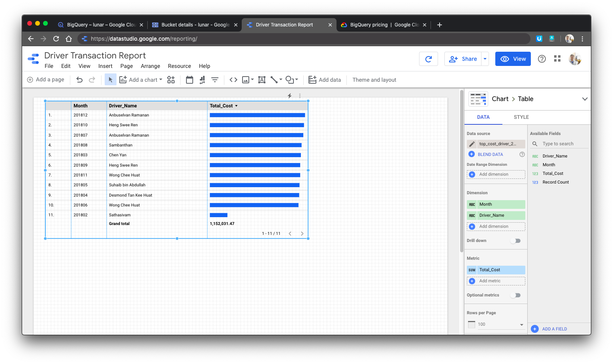Open the Arrange menu

(150, 66)
